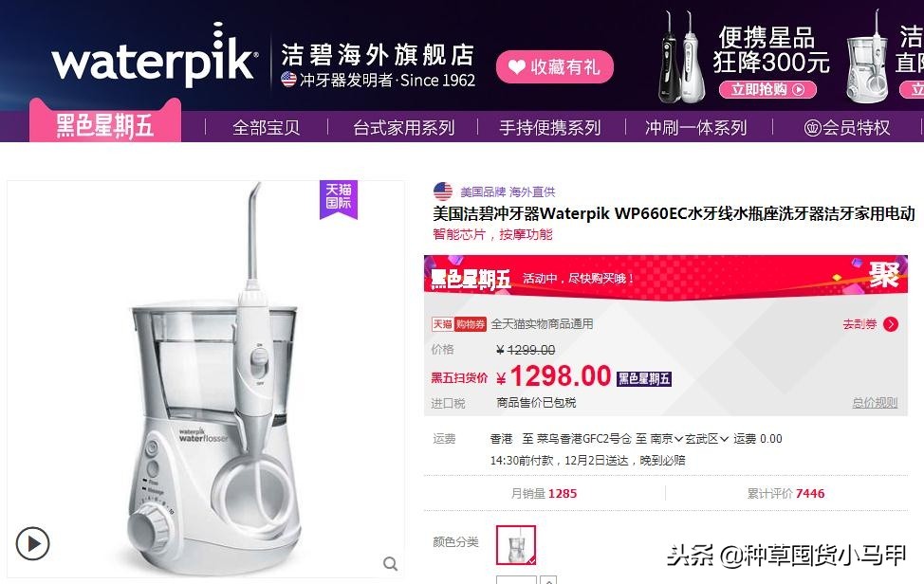Play the product video on the image
The width and height of the screenshot is (924, 584).
pyautogui.click(x=32, y=543)
